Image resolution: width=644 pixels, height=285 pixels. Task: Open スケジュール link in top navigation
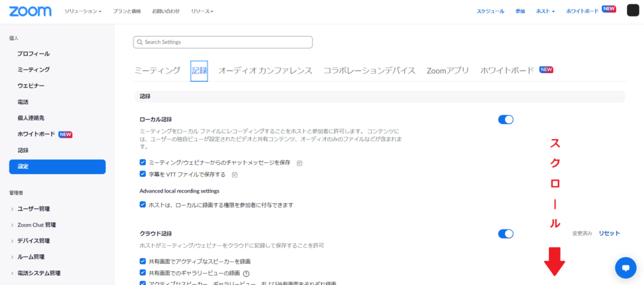click(490, 11)
